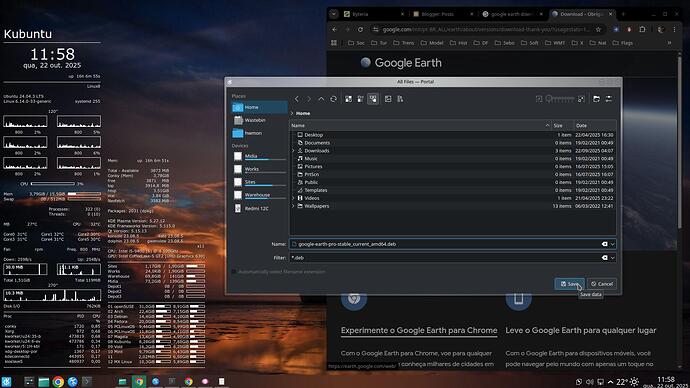The width and height of the screenshot is (690, 388).
Task: Reload the folder listing in file dialog
Action: click(x=334, y=99)
